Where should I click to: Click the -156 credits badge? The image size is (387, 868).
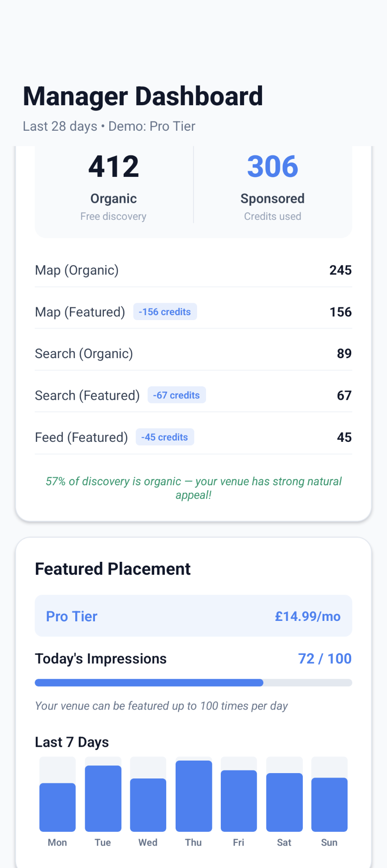point(165,312)
